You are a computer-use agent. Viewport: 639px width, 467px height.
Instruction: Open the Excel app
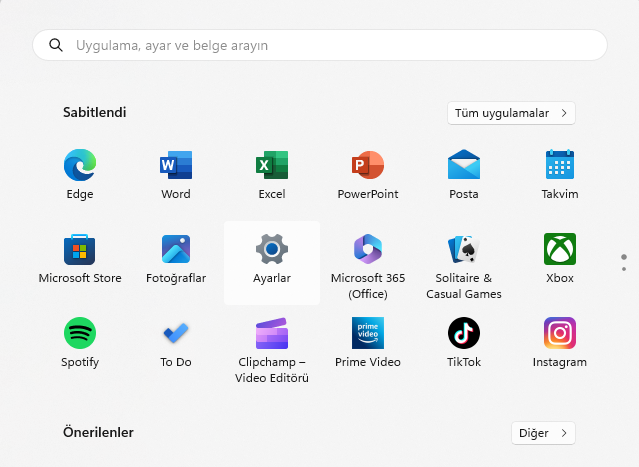tap(272, 174)
